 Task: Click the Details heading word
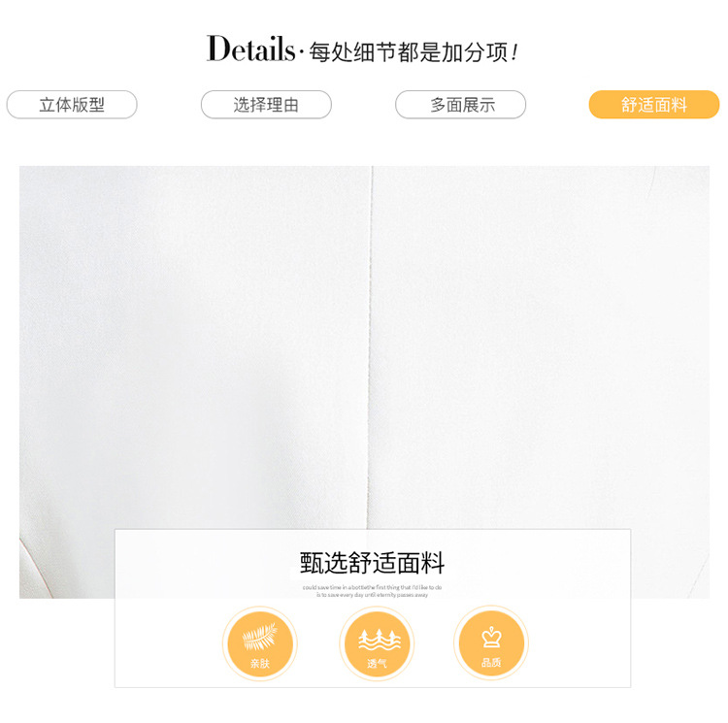(250, 49)
